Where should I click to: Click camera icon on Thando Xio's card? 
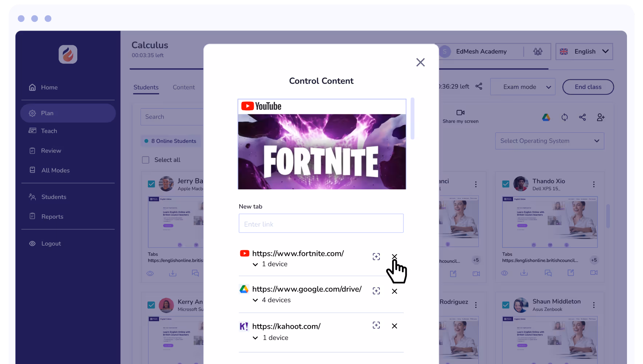pos(594,273)
